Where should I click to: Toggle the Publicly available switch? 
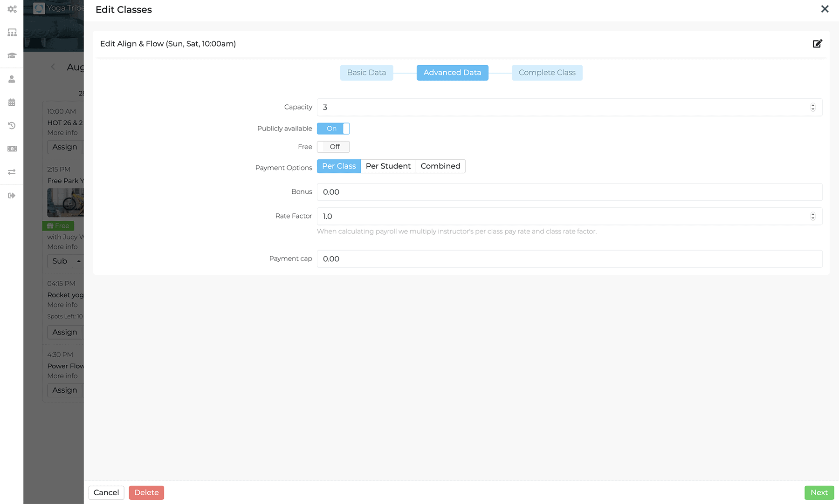(333, 129)
